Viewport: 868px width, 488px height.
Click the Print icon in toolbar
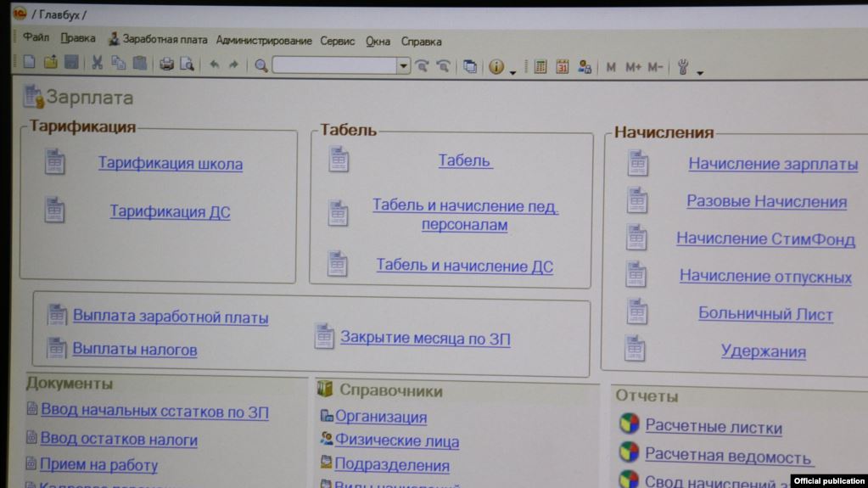[166, 65]
